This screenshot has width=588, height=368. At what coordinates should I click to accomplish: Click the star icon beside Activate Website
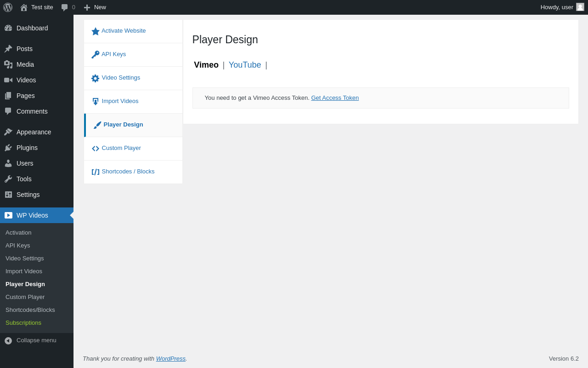(96, 31)
